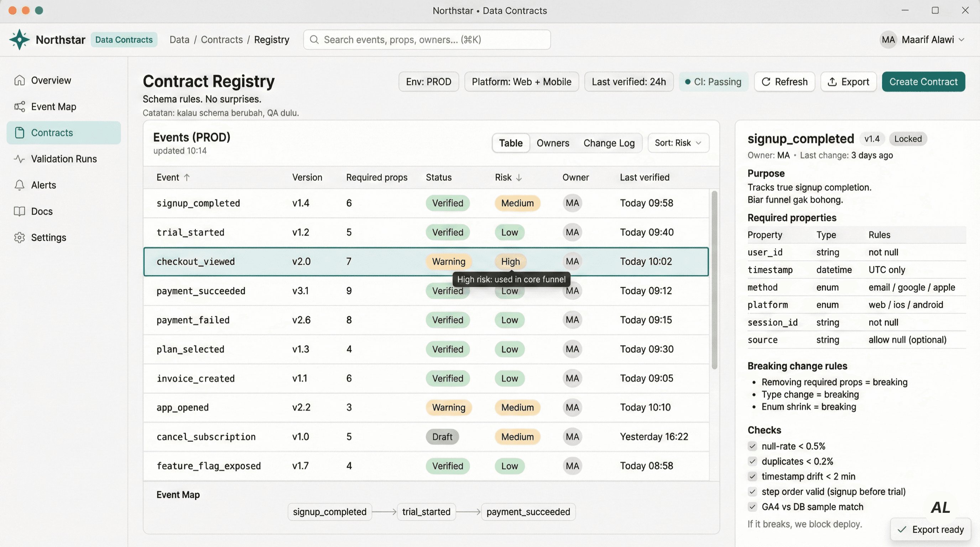Sort by the Risk column header arrow
The width and height of the screenshot is (980, 547).
tap(519, 178)
